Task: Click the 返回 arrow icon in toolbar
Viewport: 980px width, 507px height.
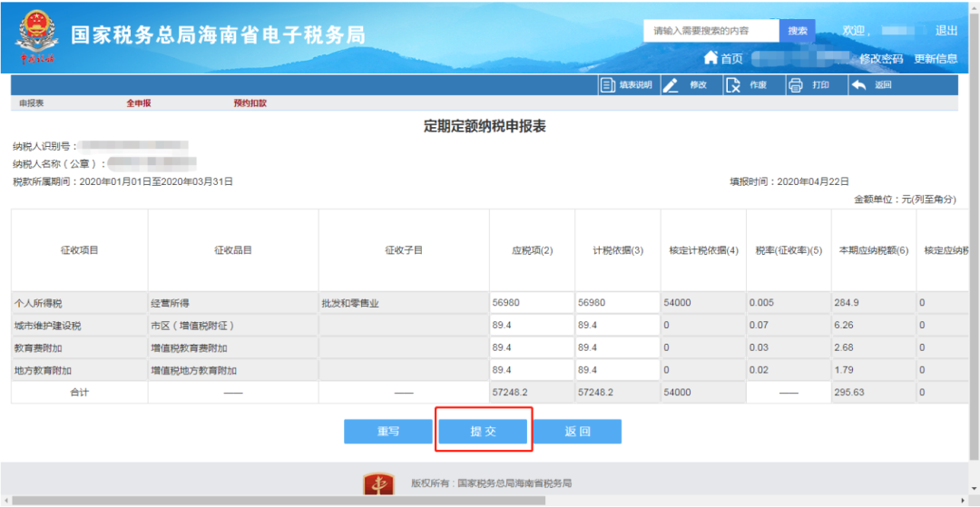Action: (857, 85)
